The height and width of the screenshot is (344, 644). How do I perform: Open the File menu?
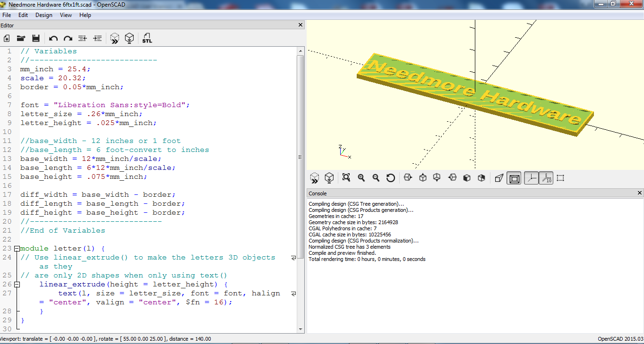tap(7, 15)
